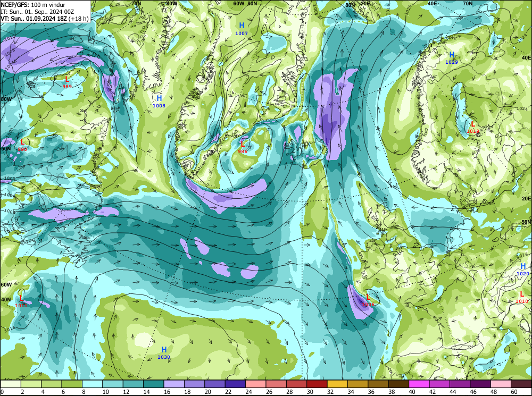Click the high pressure marker labeled 1020

tap(523, 269)
